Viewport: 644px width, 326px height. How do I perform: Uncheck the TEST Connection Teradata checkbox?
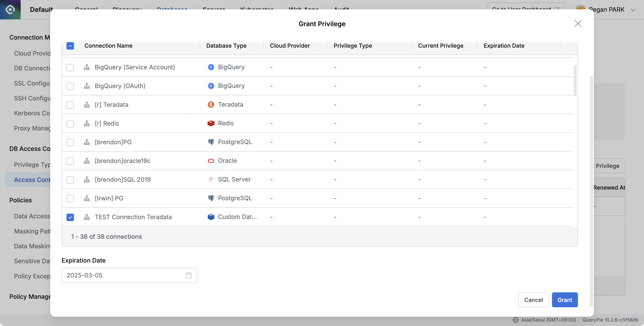[x=70, y=217]
